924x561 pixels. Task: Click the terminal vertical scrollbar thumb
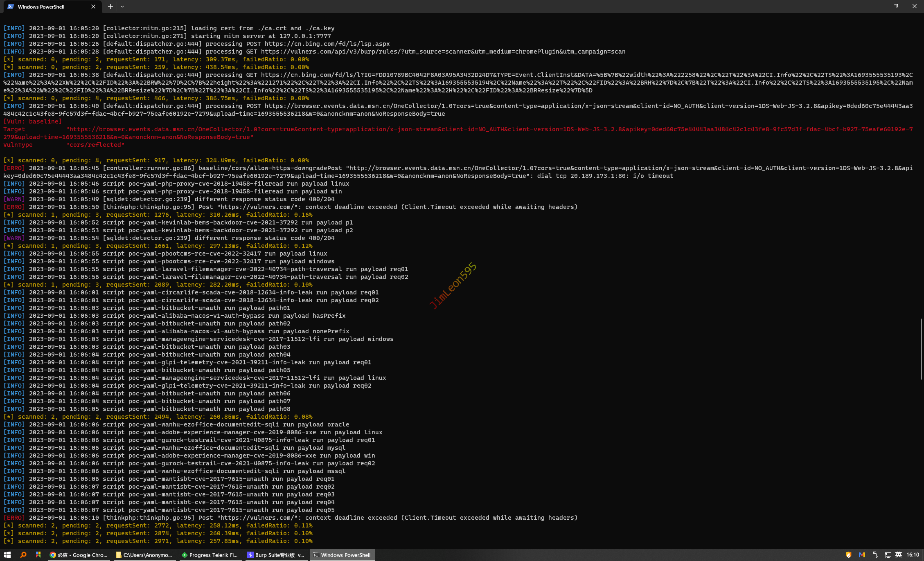(x=922, y=349)
